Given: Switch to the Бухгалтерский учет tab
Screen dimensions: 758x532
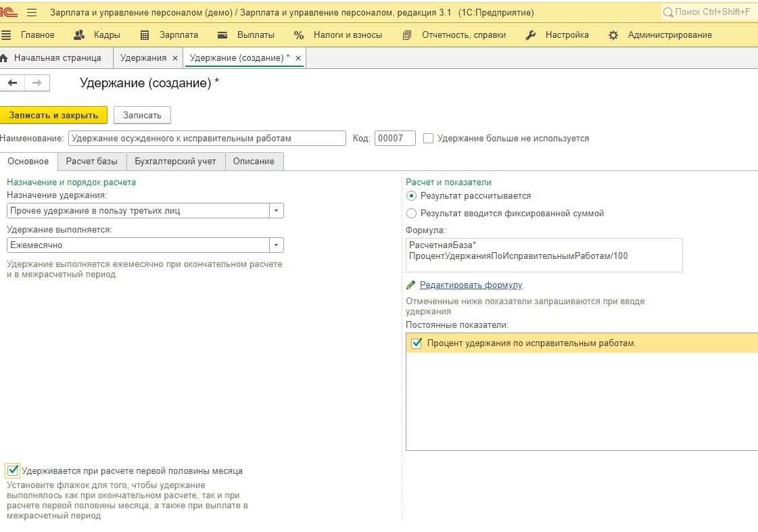Looking at the screenshot, I should pyautogui.click(x=176, y=162).
